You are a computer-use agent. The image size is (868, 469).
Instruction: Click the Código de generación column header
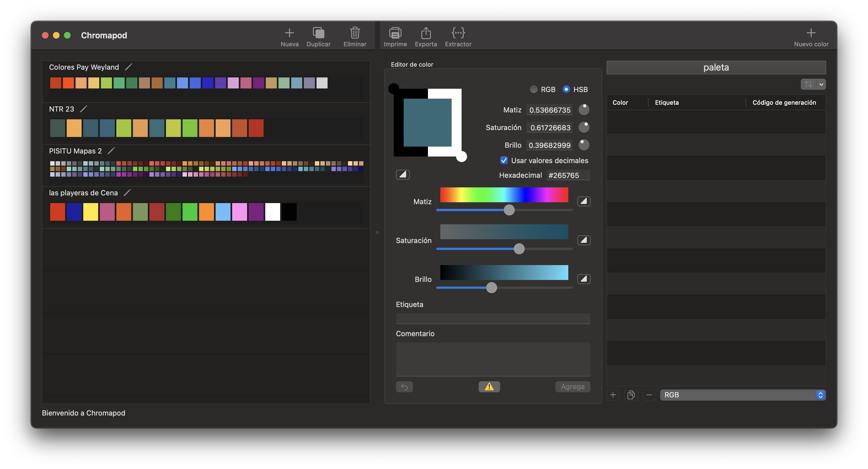pos(784,102)
